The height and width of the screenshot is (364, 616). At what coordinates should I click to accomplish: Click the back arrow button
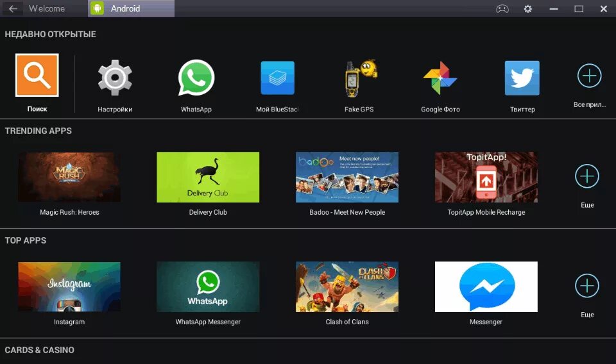pos(13,8)
